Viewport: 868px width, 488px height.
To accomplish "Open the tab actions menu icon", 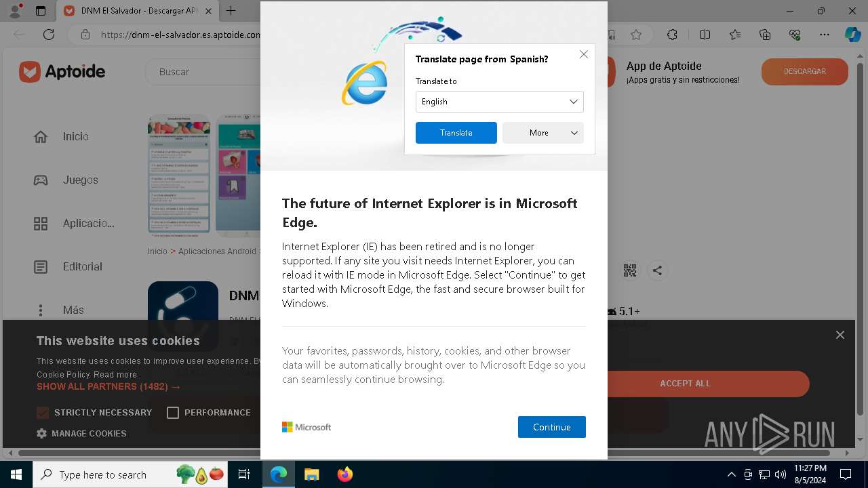I will [41, 11].
